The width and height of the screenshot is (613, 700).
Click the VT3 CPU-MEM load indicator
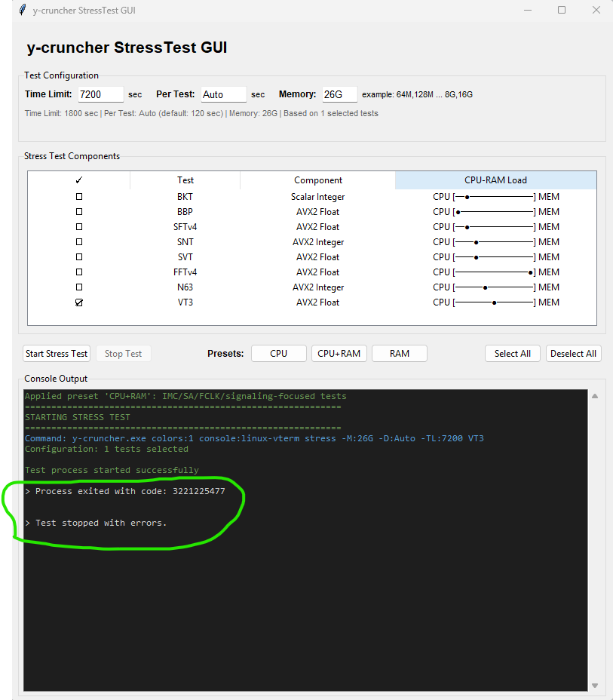click(495, 302)
